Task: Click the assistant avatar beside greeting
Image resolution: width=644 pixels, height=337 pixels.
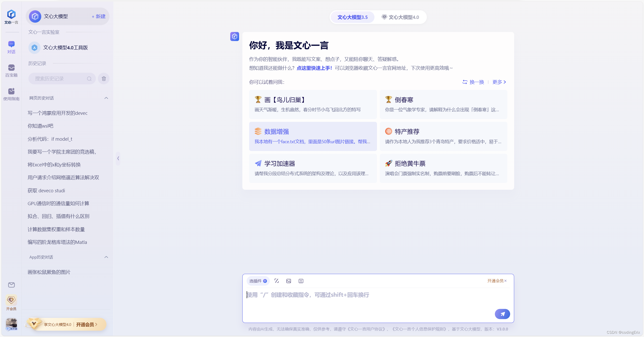Action: [x=235, y=36]
